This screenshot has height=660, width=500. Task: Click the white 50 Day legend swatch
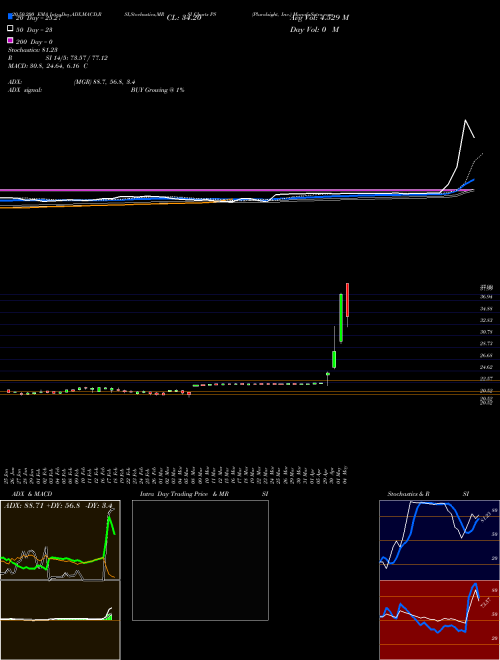[10, 29]
